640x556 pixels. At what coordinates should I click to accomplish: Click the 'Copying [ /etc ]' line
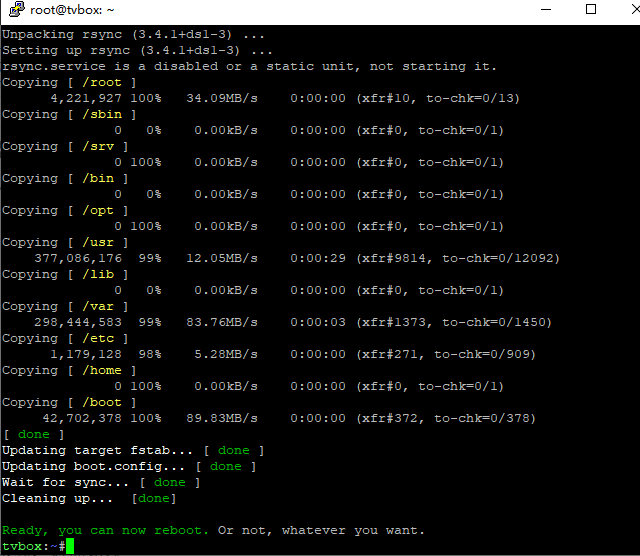pyautogui.click(x=65, y=338)
